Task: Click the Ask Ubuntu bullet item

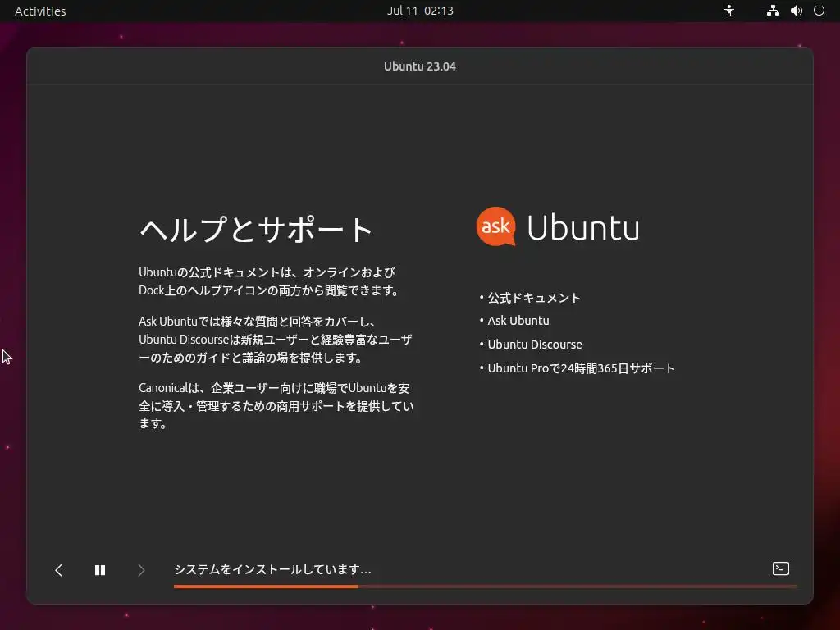Action: coord(518,321)
